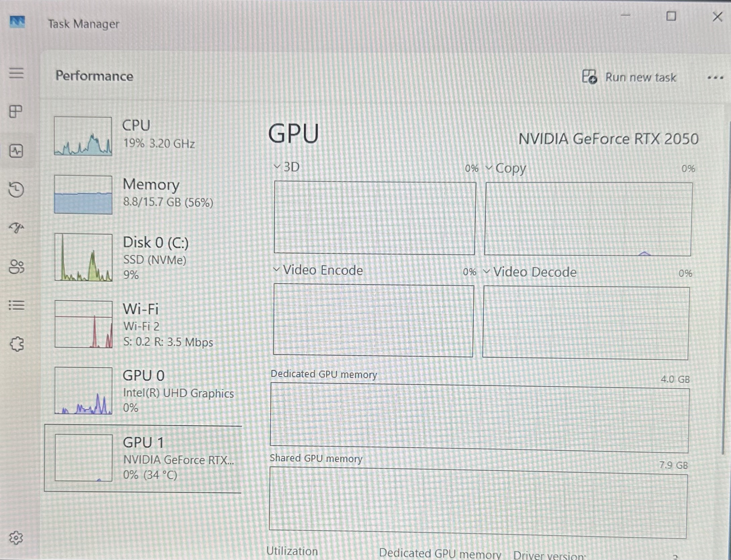Screen dimensions: 731x560
Task: Open the navigation hamburger menu
Action: [16, 73]
